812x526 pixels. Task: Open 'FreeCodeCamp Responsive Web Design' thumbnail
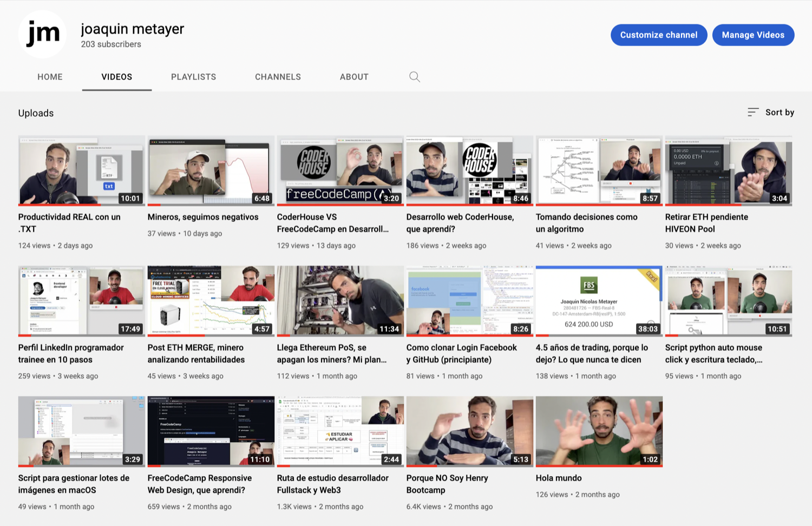point(211,431)
